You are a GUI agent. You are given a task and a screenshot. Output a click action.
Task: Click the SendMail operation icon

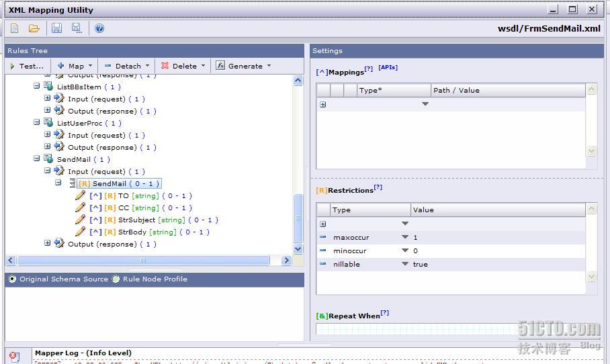click(48, 158)
